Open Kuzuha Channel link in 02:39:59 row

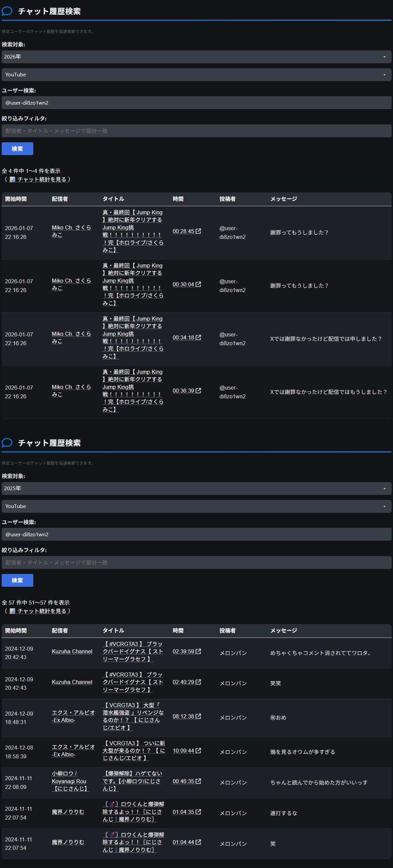point(72,651)
